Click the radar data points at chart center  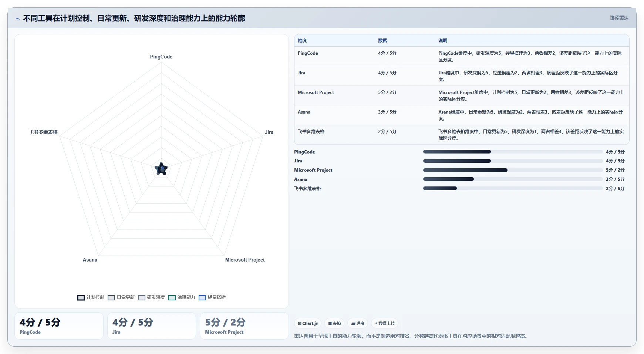pyautogui.click(x=161, y=169)
